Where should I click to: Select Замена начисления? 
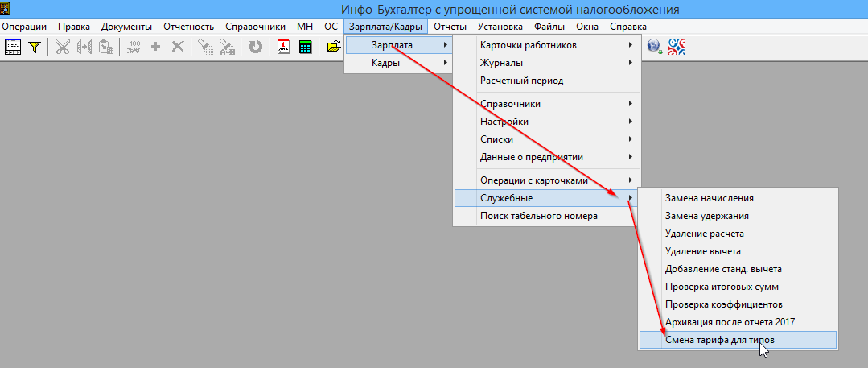(738, 198)
